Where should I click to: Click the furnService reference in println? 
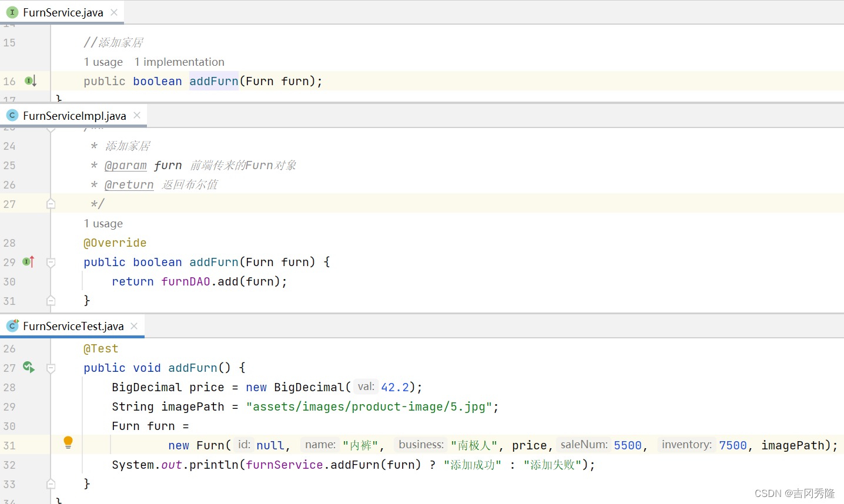tap(284, 465)
